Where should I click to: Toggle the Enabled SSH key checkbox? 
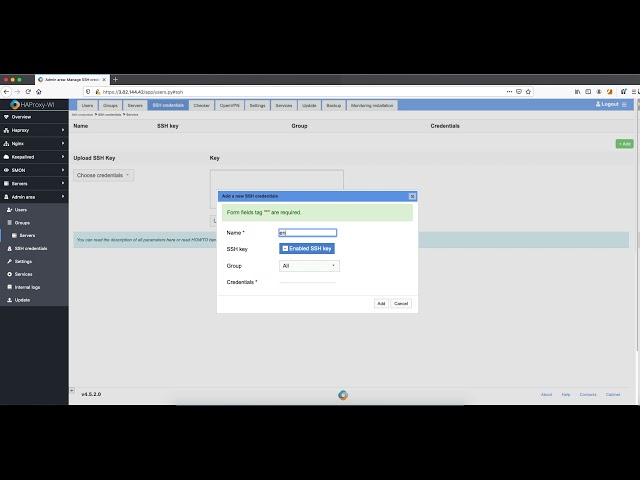(x=307, y=249)
